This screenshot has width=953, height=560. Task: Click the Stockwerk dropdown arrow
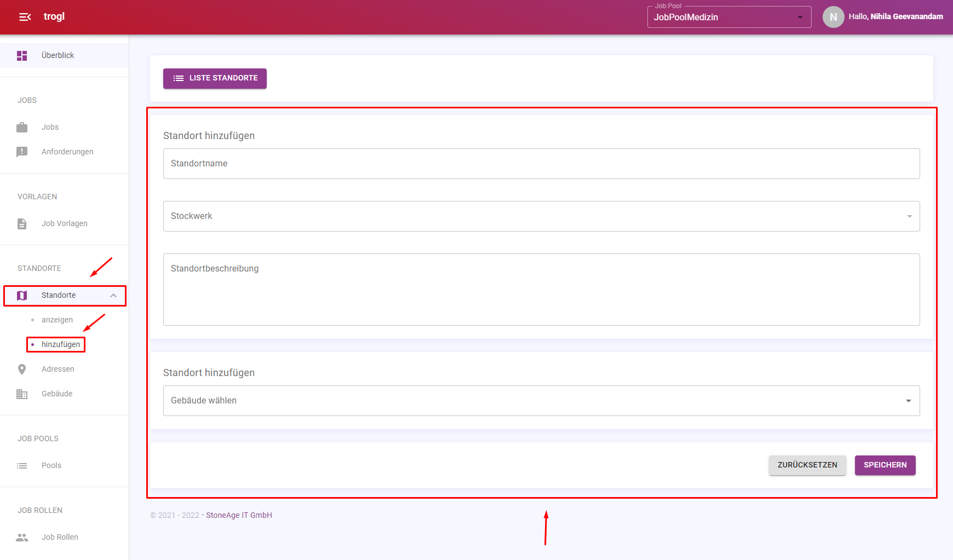(x=910, y=216)
